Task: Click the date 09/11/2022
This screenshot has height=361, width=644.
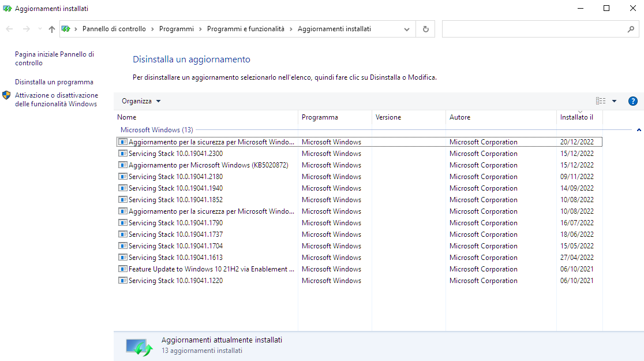Action: point(576,176)
